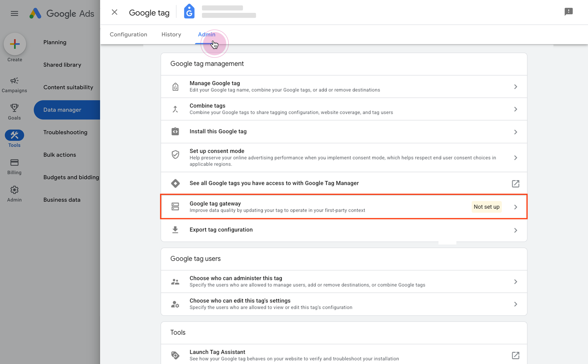This screenshot has height=364, width=588.
Task: Click the Combine tags title
Action: (x=207, y=106)
